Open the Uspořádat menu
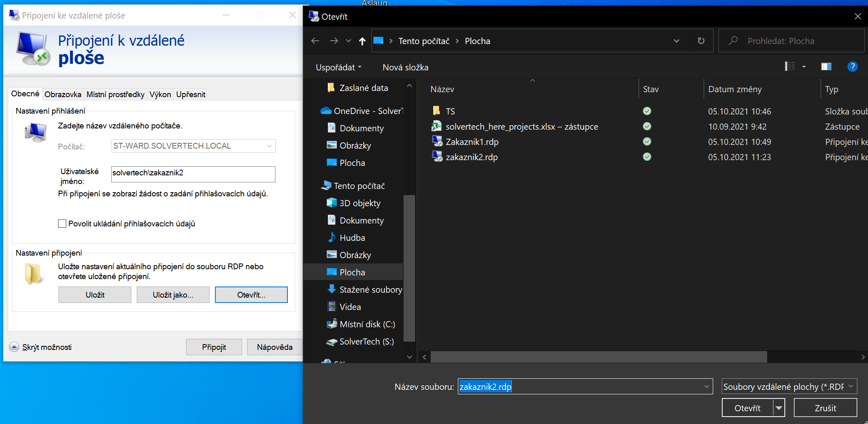 tap(338, 67)
